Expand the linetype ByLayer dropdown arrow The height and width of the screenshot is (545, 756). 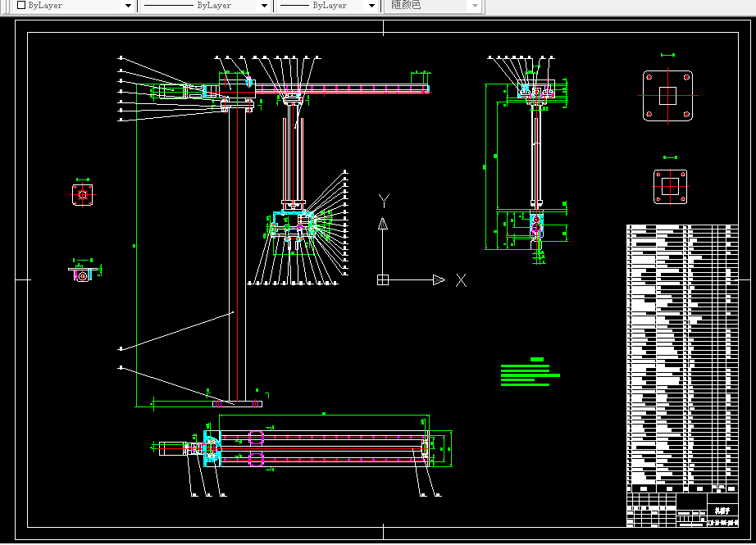[x=264, y=5]
